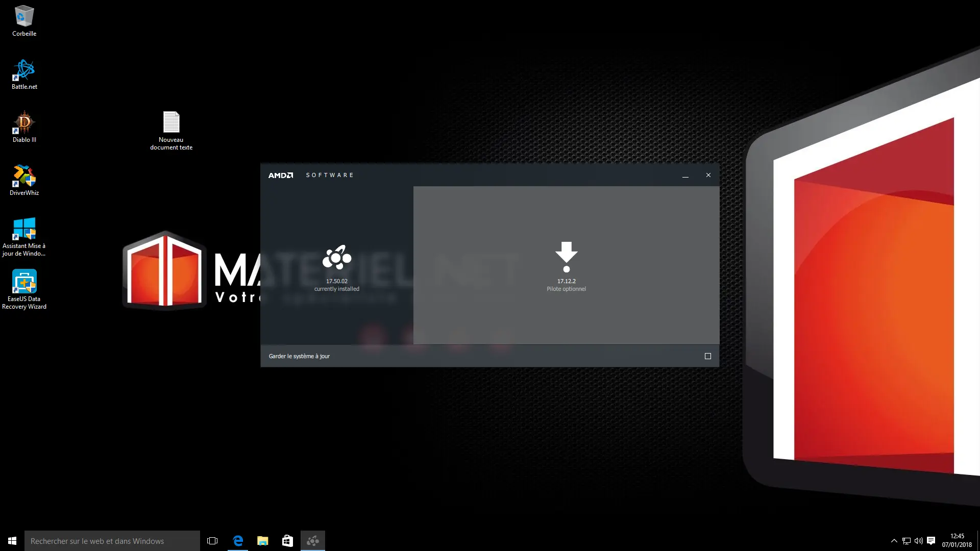Image resolution: width=980 pixels, height=551 pixels.
Task: Open network status tray icon
Action: (906, 541)
